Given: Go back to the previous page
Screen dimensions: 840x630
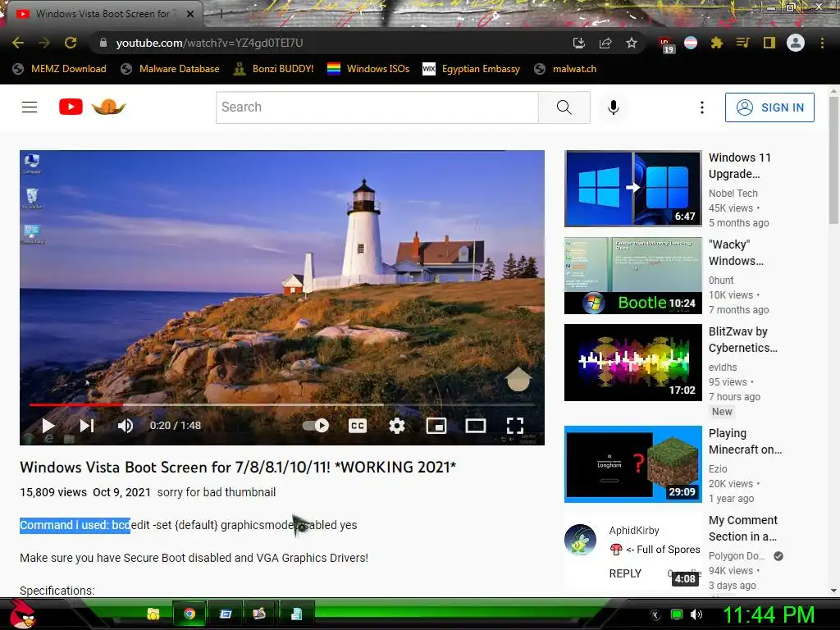Looking at the screenshot, I should (18, 43).
